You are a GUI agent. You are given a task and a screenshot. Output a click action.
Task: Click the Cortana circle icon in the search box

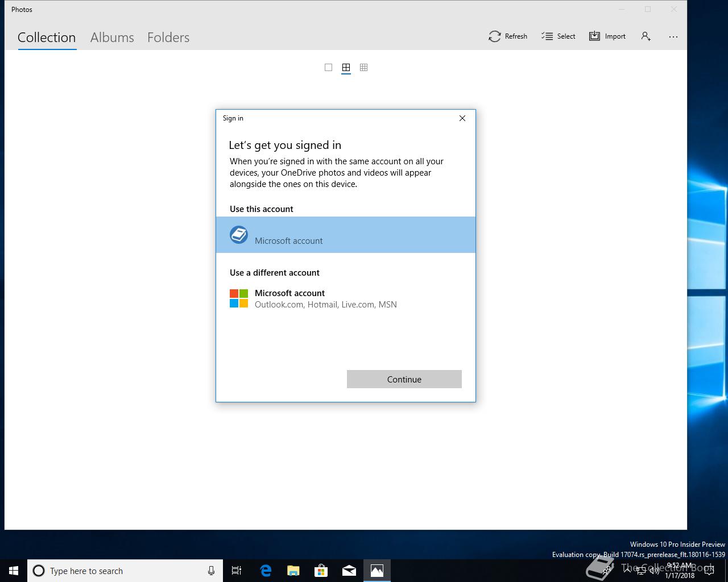pos(39,571)
